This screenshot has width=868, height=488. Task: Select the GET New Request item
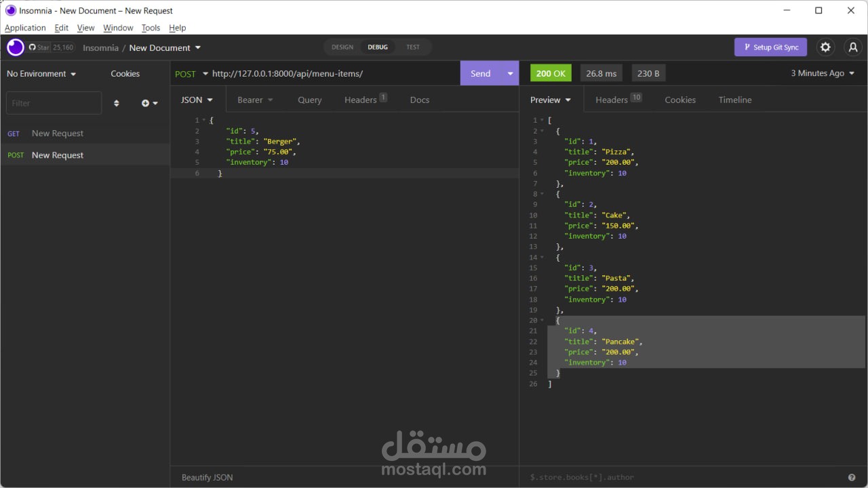pos(85,134)
